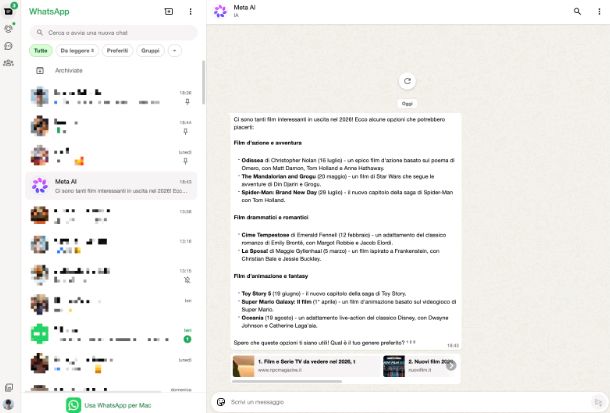Open the Chats tab with unread badge
The image size is (610, 413).
(8, 11)
